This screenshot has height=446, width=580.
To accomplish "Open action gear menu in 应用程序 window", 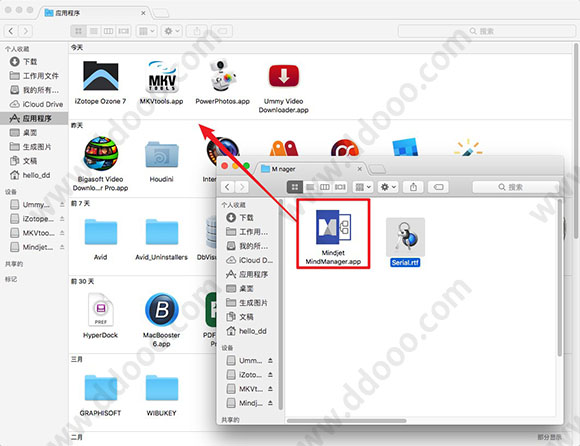I will click(x=172, y=31).
